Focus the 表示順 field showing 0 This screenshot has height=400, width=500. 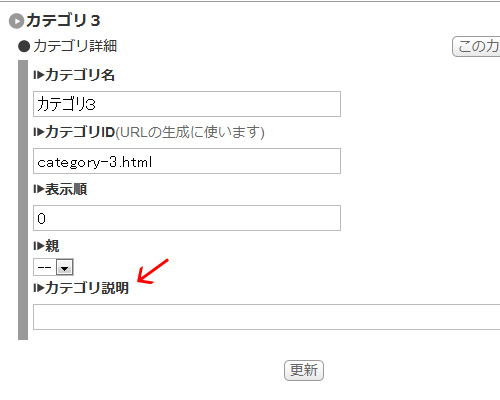(x=187, y=218)
